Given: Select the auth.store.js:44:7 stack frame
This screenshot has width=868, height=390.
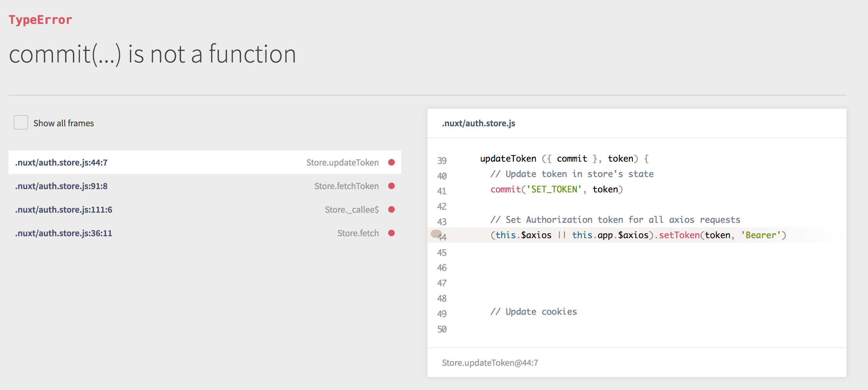Looking at the screenshot, I should click(61, 162).
